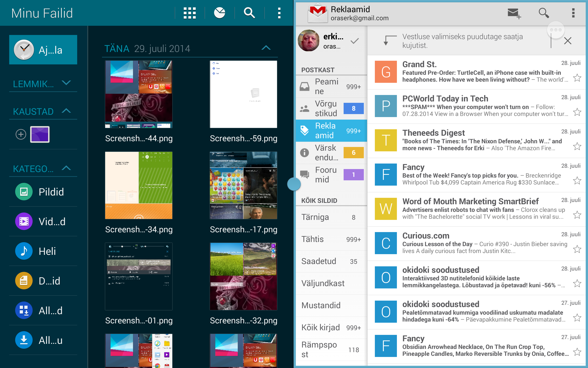Image resolution: width=588 pixels, height=368 pixels.
Task: Open Screensh...-44.png thumbnail
Action: [139, 94]
